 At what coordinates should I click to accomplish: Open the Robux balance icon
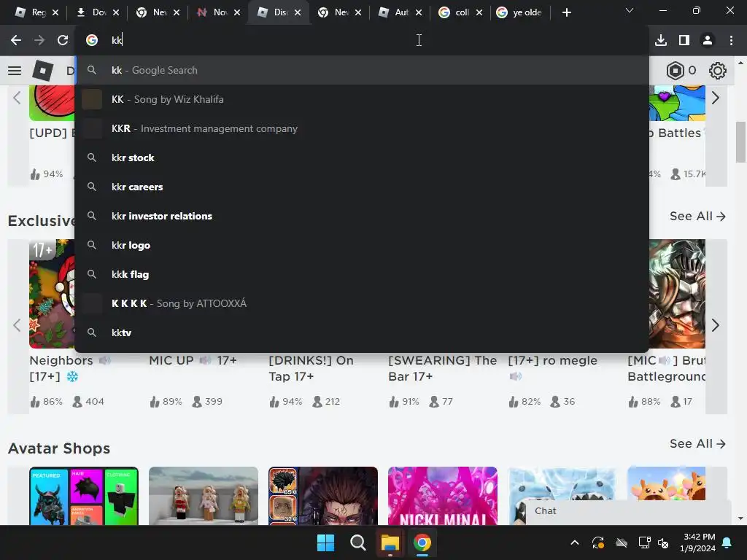675,71
